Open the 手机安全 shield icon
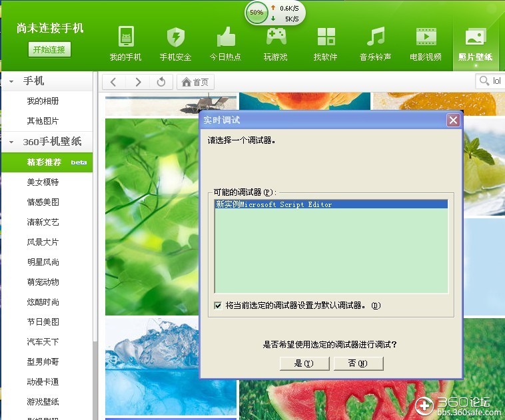Viewport: 505px width, 420px height. click(x=176, y=37)
